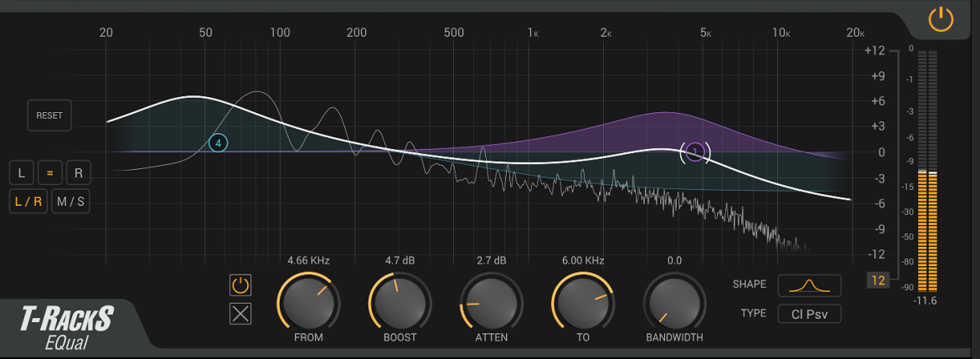This screenshot has width=980, height=359.
Task: Click the 200 frequency axis label
Action: click(x=356, y=33)
